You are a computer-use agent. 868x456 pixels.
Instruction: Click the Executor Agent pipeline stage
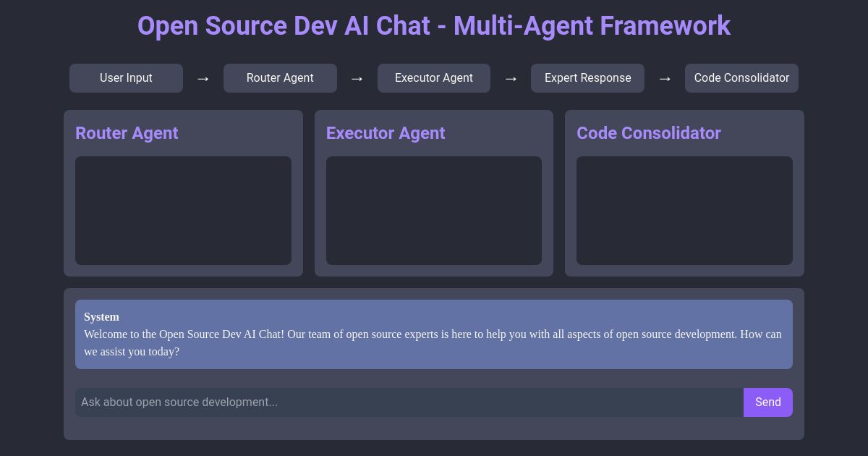coord(434,78)
